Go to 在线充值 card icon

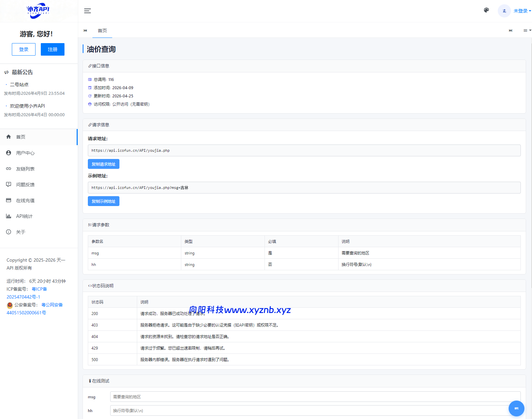click(9, 200)
